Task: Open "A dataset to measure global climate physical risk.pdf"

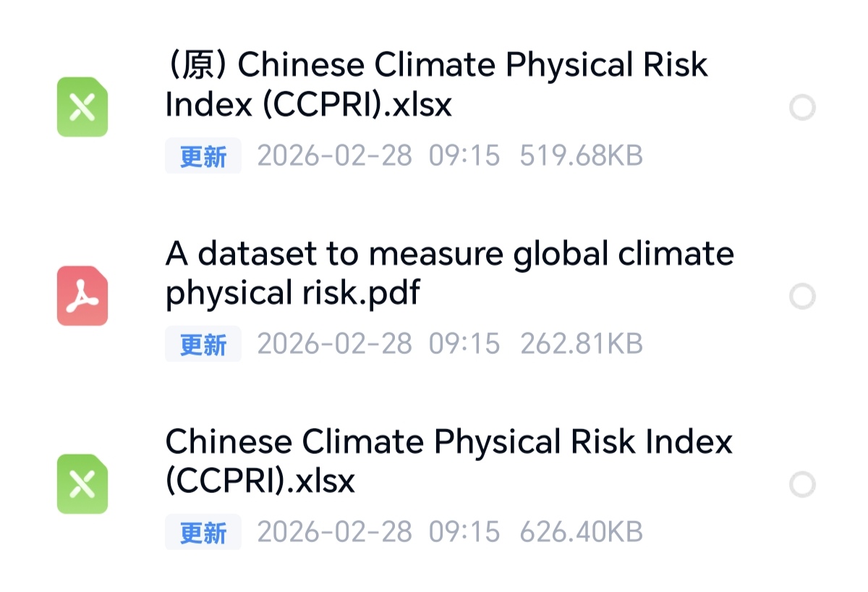Action: click(449, 274)
